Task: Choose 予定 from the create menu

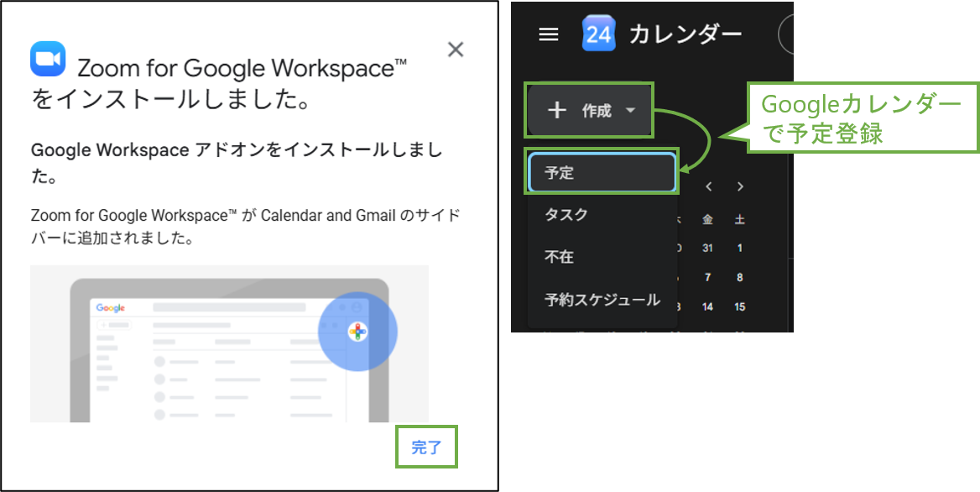Action: [602, 172]
